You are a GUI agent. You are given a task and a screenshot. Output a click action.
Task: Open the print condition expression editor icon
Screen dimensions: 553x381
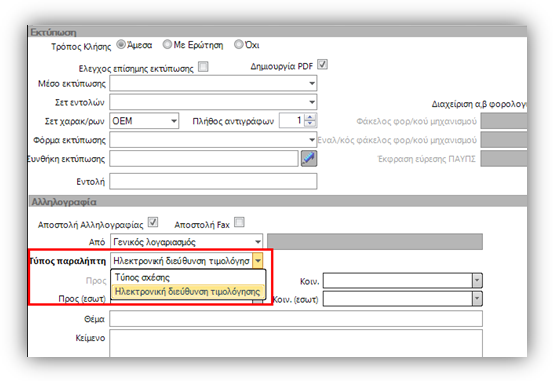(x=309, y=158)
